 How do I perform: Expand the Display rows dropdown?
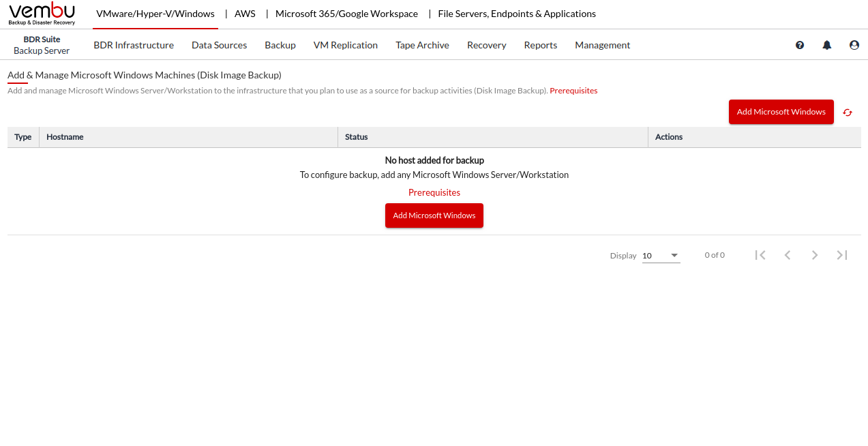(x=661, y=256)
